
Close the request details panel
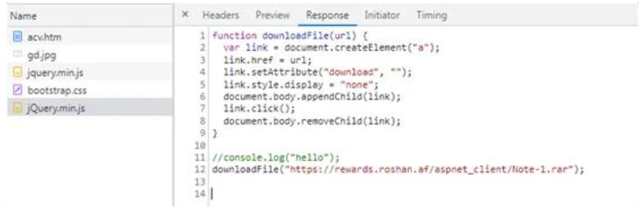[x=185, y=15]
